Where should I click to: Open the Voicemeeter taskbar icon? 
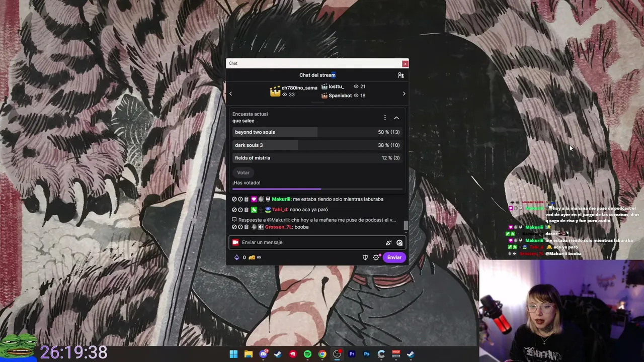pyautogui.click(x=396, y=354)
